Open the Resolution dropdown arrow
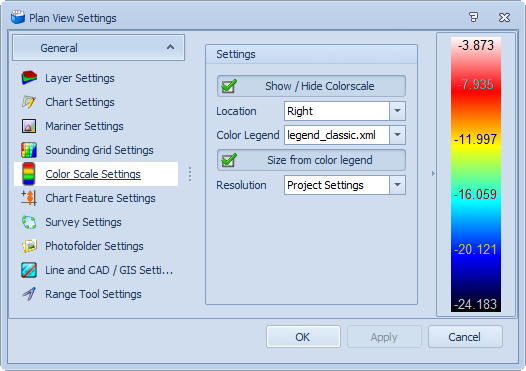Viewport: 526px width, 371px height. pyautogui.click(x=398, y=185)
